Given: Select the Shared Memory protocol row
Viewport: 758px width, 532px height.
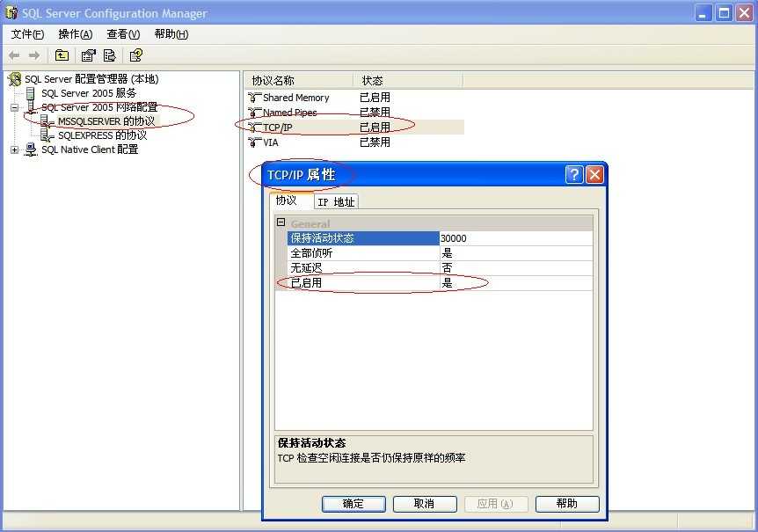Looking at the screenshot, I should point(355,98).
